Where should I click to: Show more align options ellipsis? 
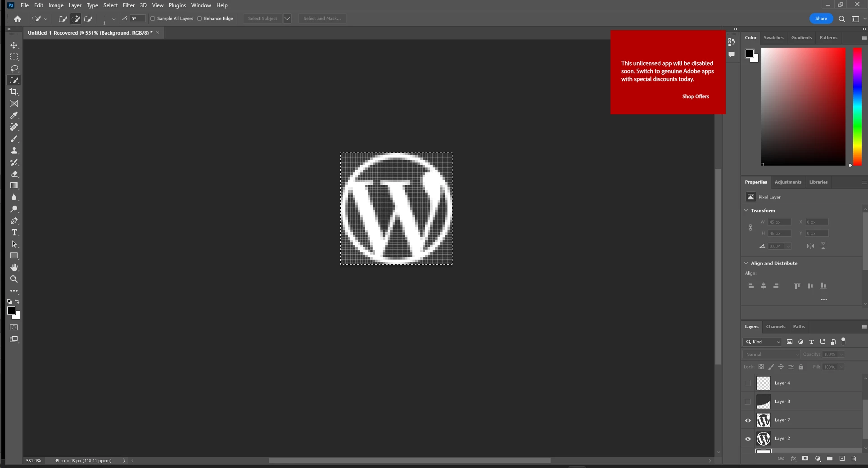[x=823, y=299]
